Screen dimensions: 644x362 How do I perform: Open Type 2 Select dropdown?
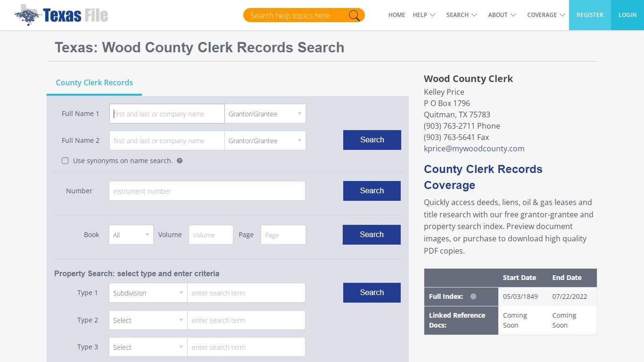click(148, 320)
